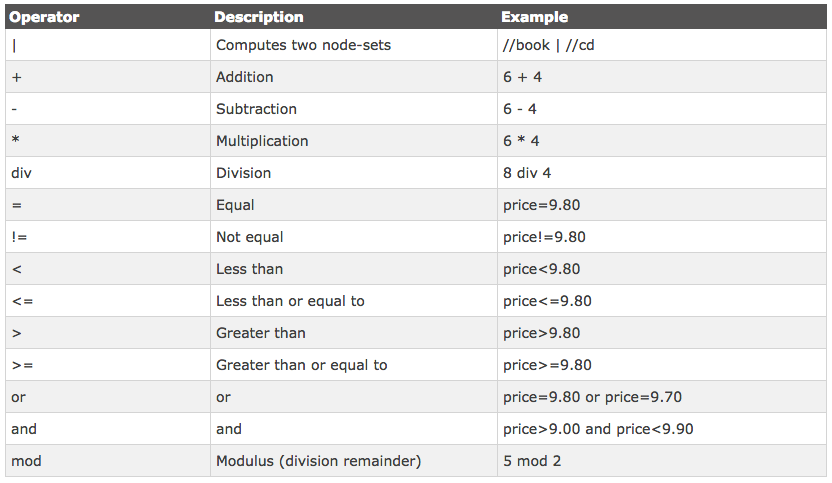The height and width of the screenshot is (483, 832).
Task: Select the "Multiplication" description text
Action: click(262, 141)
